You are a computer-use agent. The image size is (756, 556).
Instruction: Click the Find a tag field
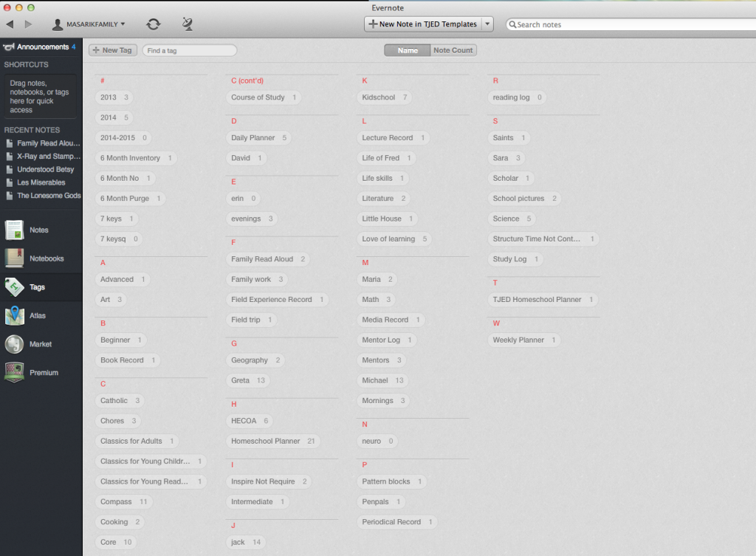tap(190, 50)
